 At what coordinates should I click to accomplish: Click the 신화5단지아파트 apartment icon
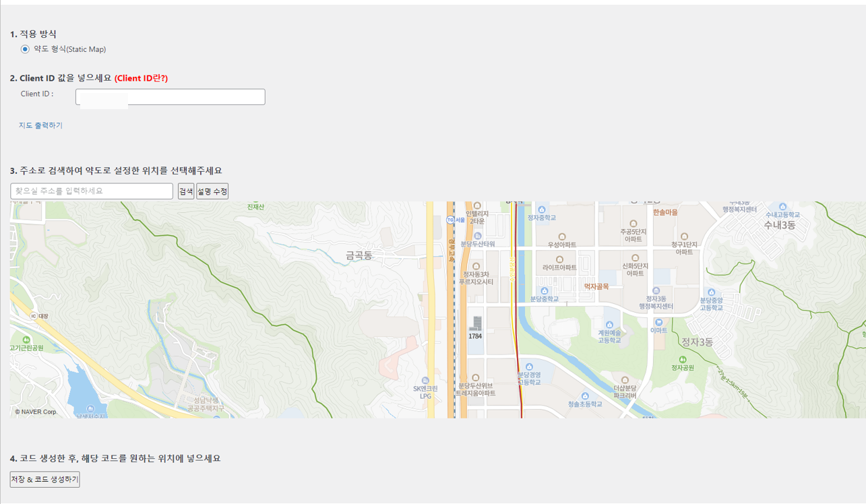(x=635, y=258)
